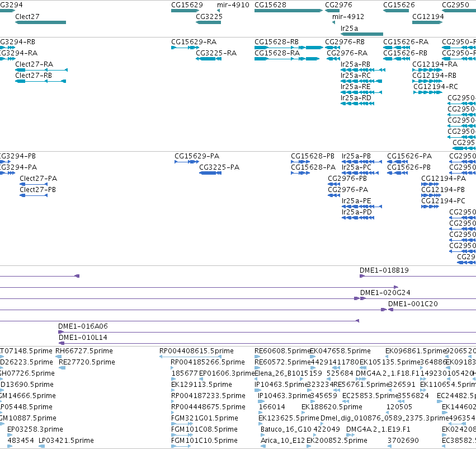Click the CG2976-PA protein label
This screenshot has width=476, height=449.
(x=348, y=190)
